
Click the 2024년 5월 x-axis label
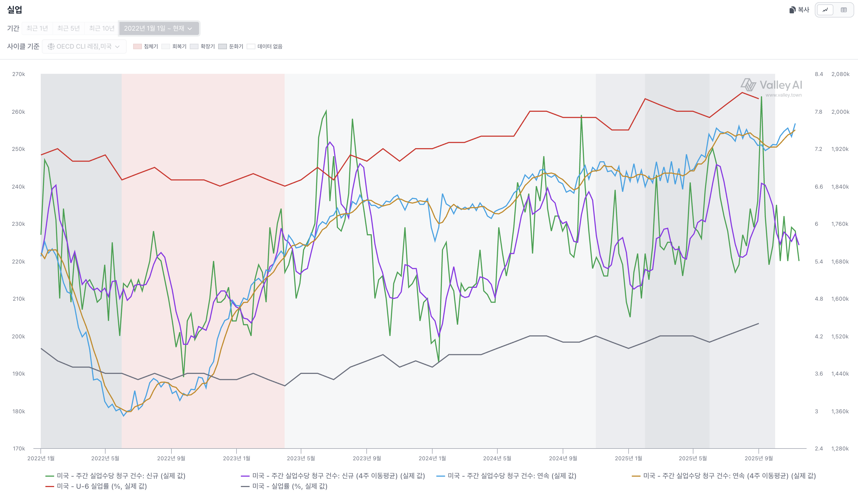click(x=497, y=458)
